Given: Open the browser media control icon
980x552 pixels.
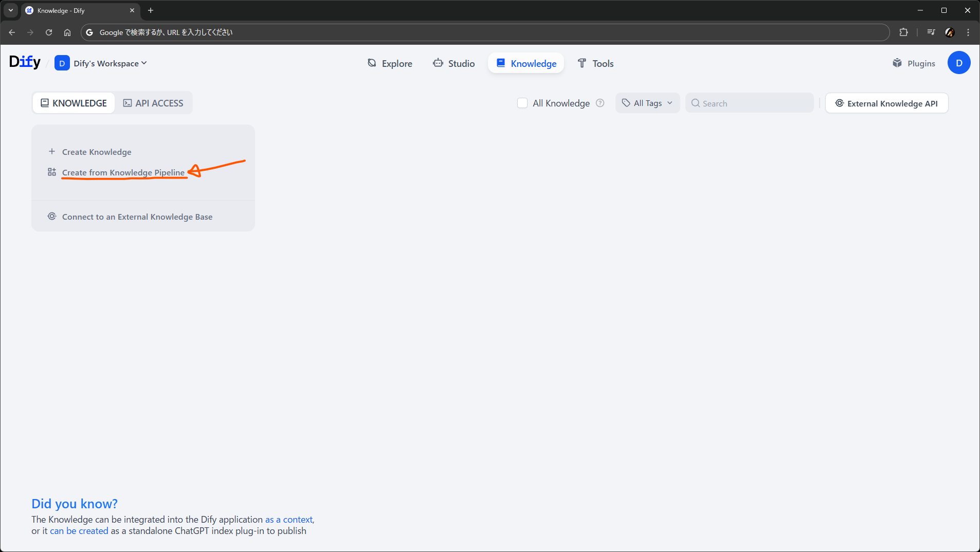Looking at the screenshot, I should click(x=931, y=32).
